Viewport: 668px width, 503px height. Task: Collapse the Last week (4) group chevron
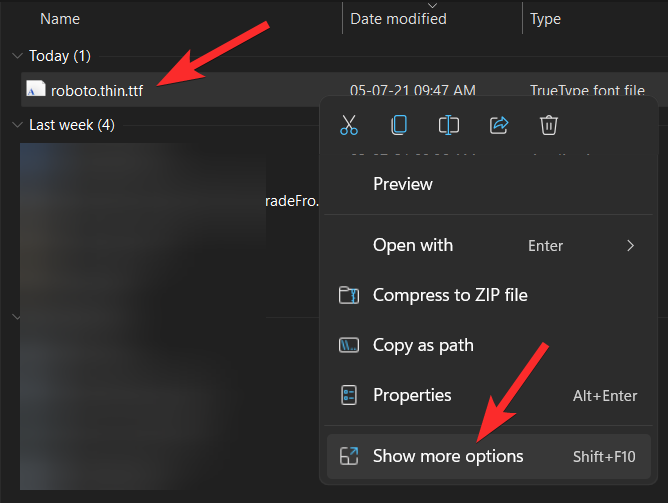coord(16,125)
